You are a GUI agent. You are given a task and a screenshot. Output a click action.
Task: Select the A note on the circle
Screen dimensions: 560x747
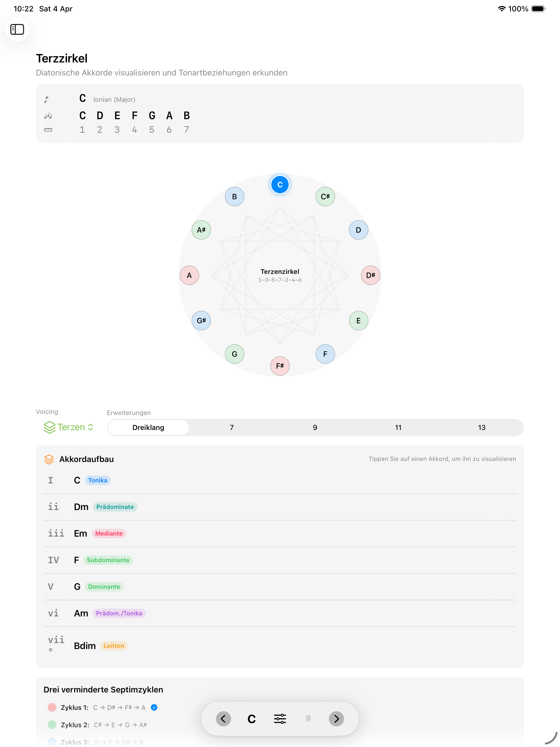coord(189,275)
